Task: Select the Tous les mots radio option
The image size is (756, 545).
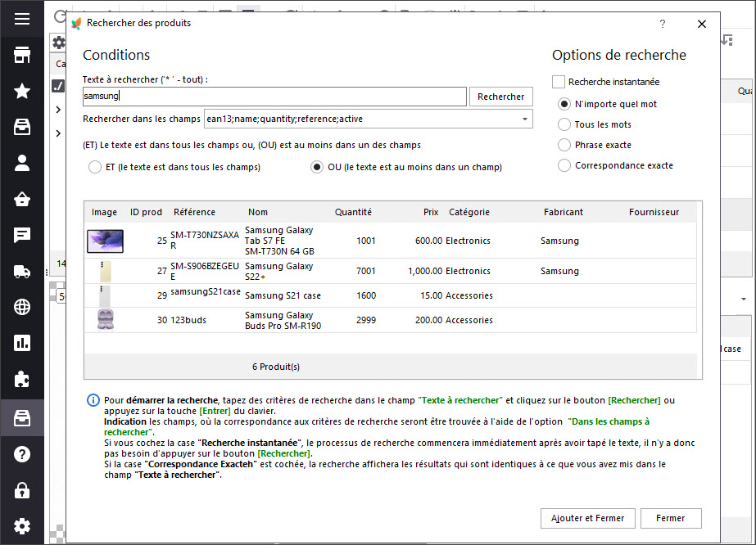Action: coord(564,124)
